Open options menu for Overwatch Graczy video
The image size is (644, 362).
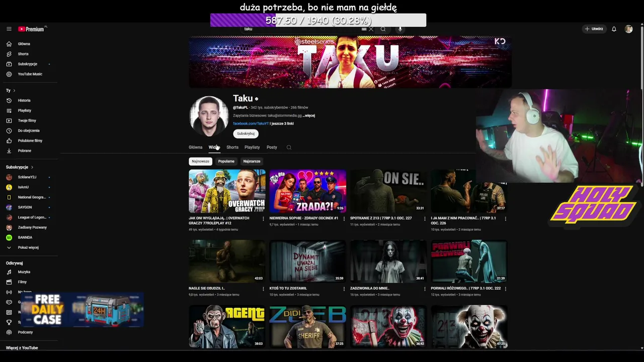coord(263,219)
